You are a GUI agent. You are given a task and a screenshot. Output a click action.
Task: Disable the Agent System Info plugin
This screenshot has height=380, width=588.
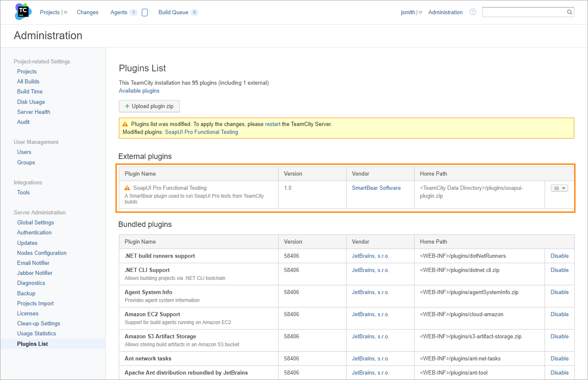coord(559,292)
